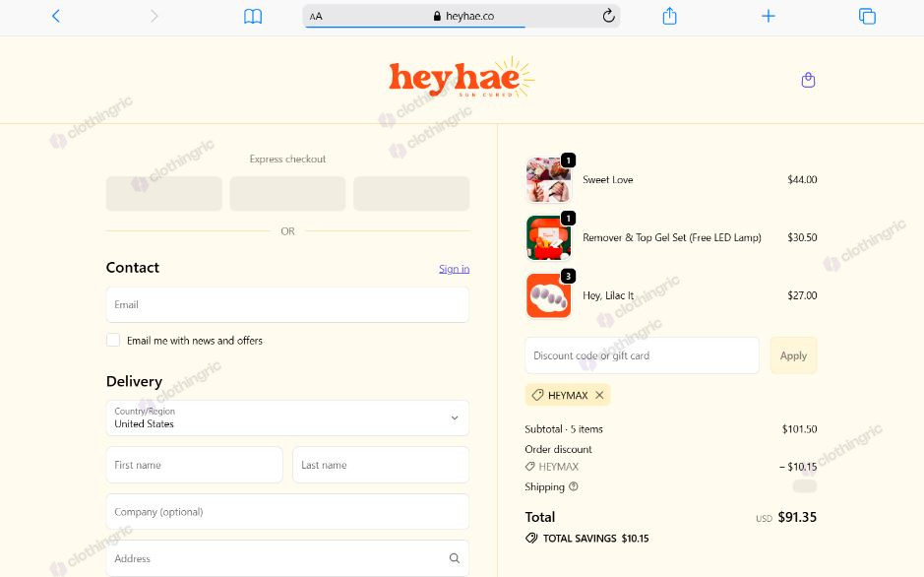Click the – $10.15 discount amount
Screen dimensions: 924x577
(x=798, y=467)
